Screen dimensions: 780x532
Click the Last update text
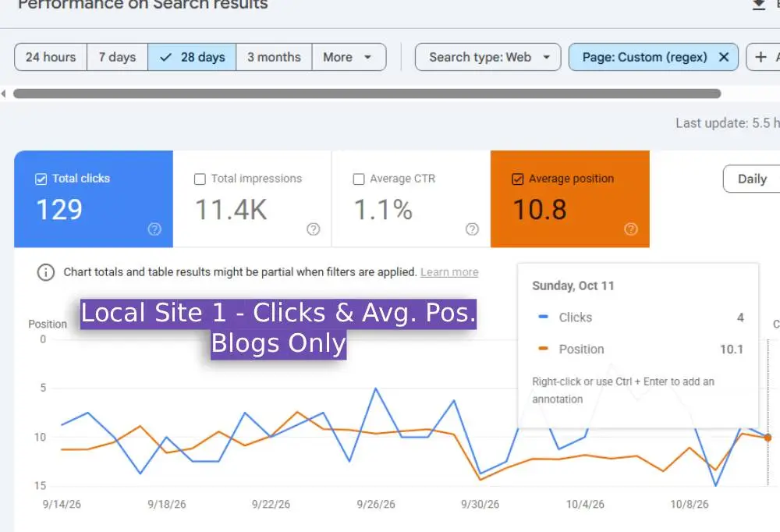tap(727, 123)
